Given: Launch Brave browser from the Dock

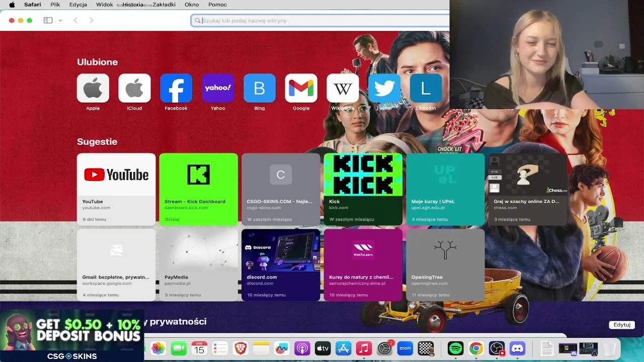Looking at the screenshot, I should tap(240, 348).
